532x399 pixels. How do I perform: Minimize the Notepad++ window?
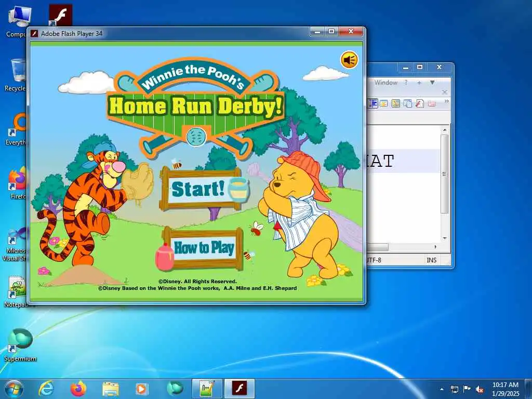(x=405, y=67)
